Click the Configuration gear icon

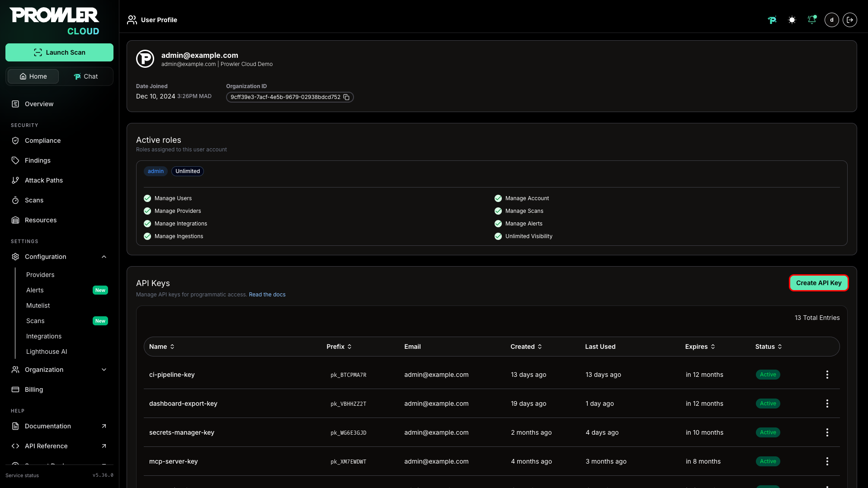(x=15, y=257)
